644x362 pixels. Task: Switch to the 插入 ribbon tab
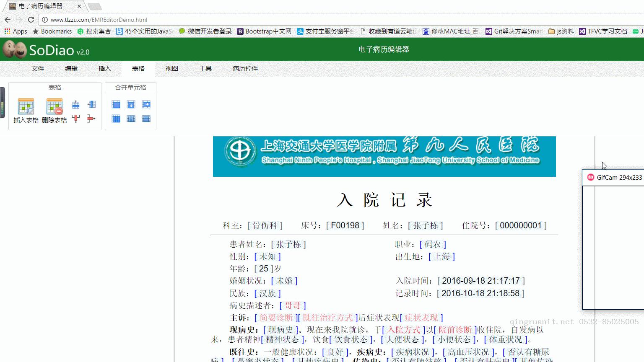click(x=105, y=68)
